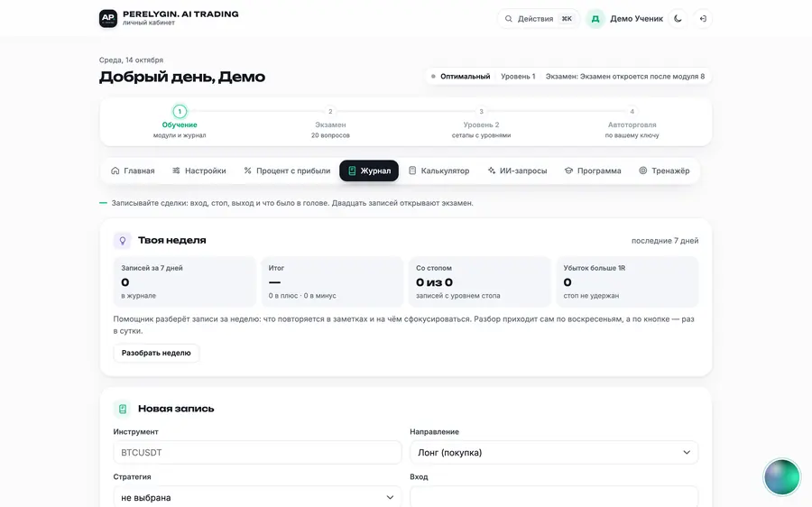This screenshot has height=507, width=812.
Task: Open the Действия command search button
Action: point(539,19)
